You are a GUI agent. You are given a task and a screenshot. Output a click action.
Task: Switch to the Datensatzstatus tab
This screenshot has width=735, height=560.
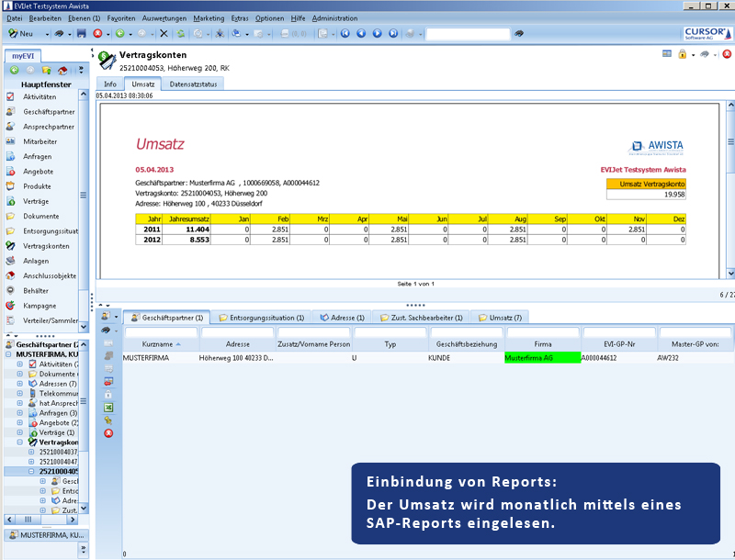pos(193,84)
